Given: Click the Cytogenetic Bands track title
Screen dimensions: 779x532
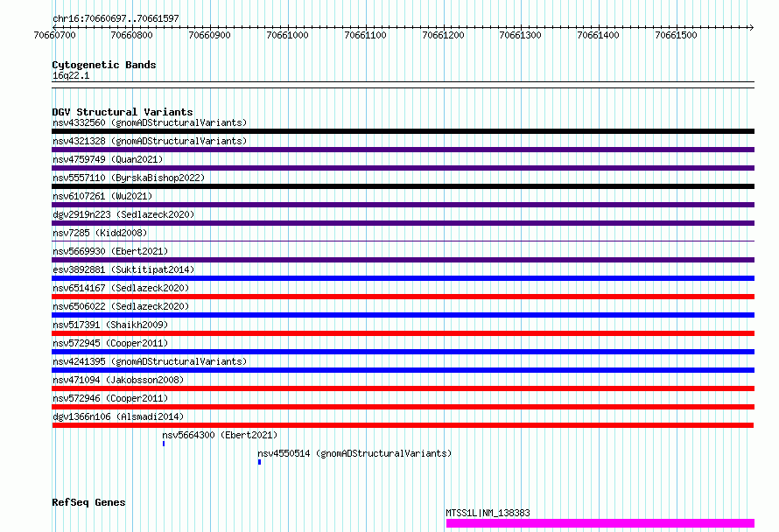Looking at the screenshot, I should tap(104, 65).
